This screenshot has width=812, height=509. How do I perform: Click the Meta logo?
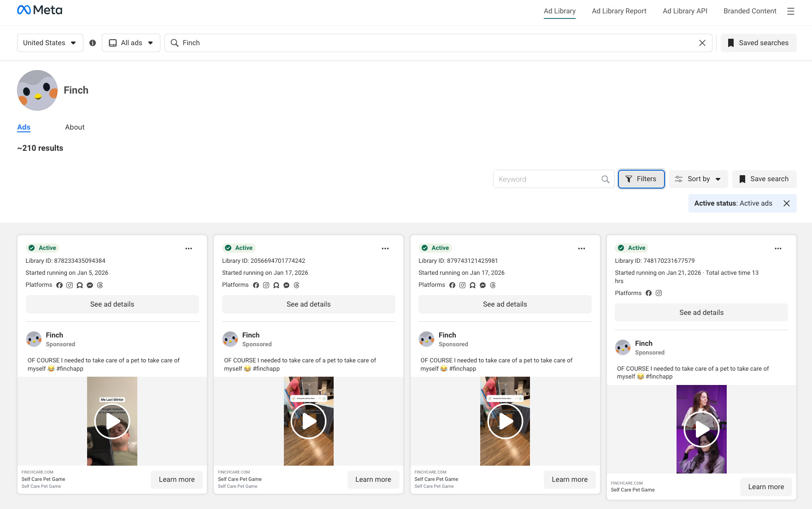(40, 10)
